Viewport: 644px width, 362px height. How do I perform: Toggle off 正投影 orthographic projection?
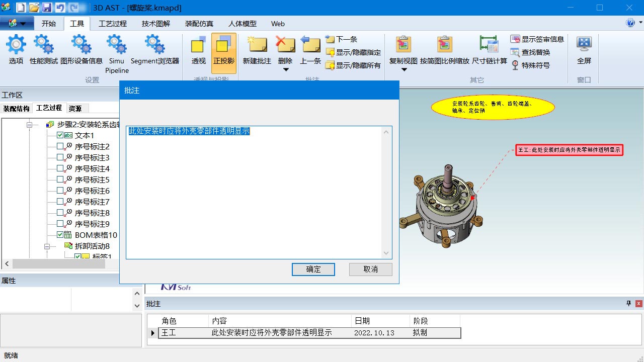[x=223, y=50]
